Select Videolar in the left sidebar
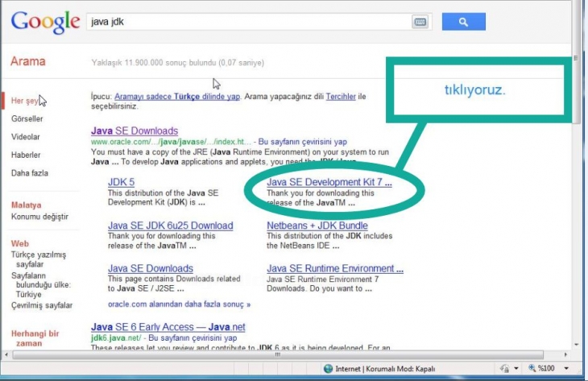The height and width of the screenshot is (381, 588). coord(26,137)
